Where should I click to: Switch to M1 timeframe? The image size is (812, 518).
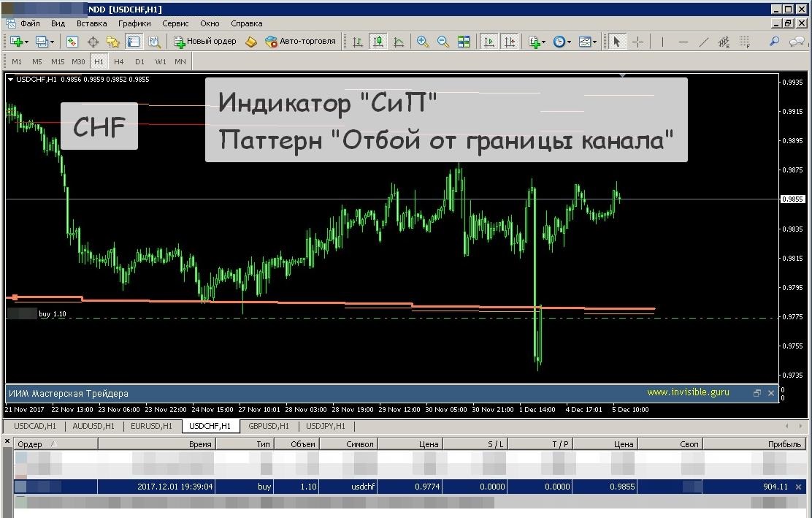pyautogui.click(x=17, y=61)
